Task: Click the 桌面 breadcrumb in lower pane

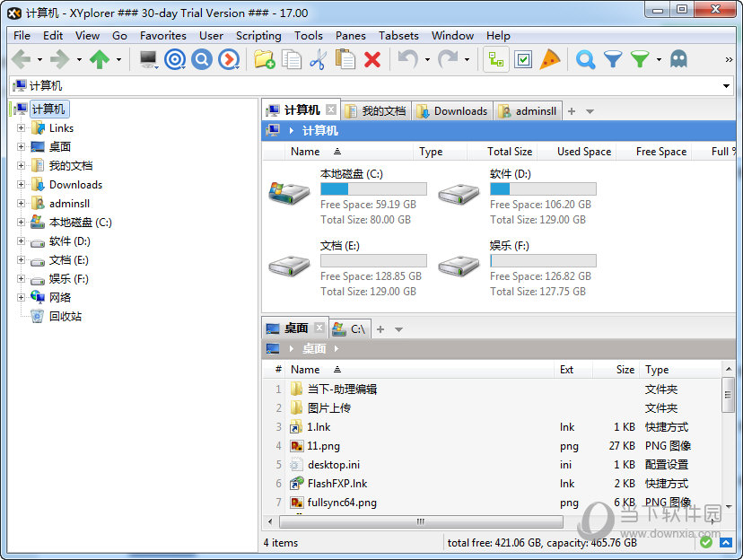Action: (x=314, y=349)
